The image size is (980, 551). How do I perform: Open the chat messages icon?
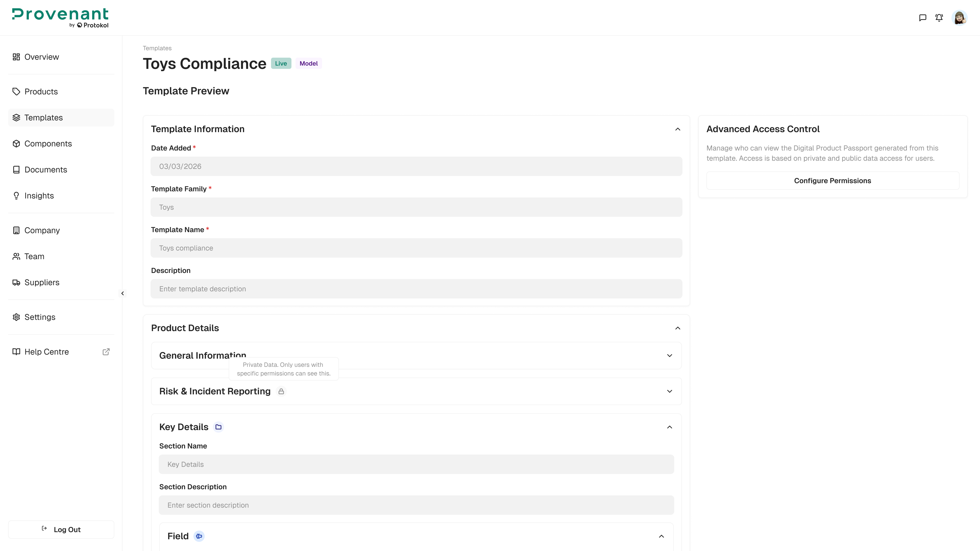pyautogui.click(x=923, y=18)
